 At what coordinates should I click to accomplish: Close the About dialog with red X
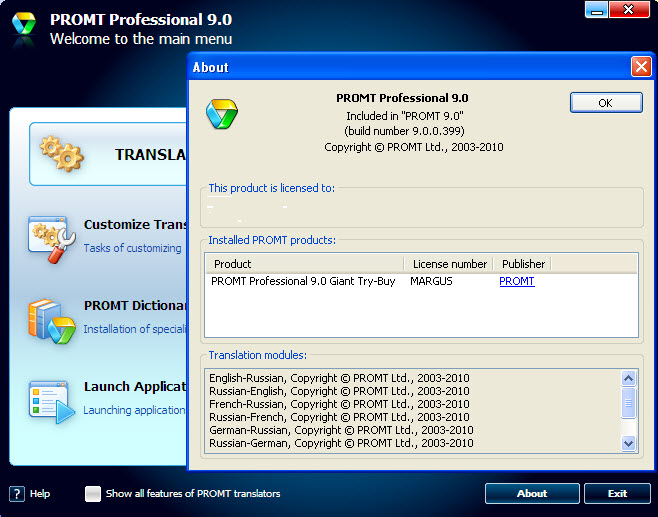pyautogui.click(x=641, y=67)
